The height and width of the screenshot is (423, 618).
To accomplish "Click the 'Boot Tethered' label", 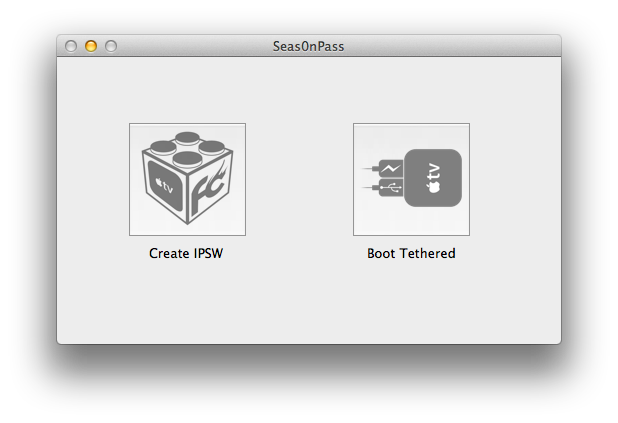I will pyautogui.click(x=411, y=253).
